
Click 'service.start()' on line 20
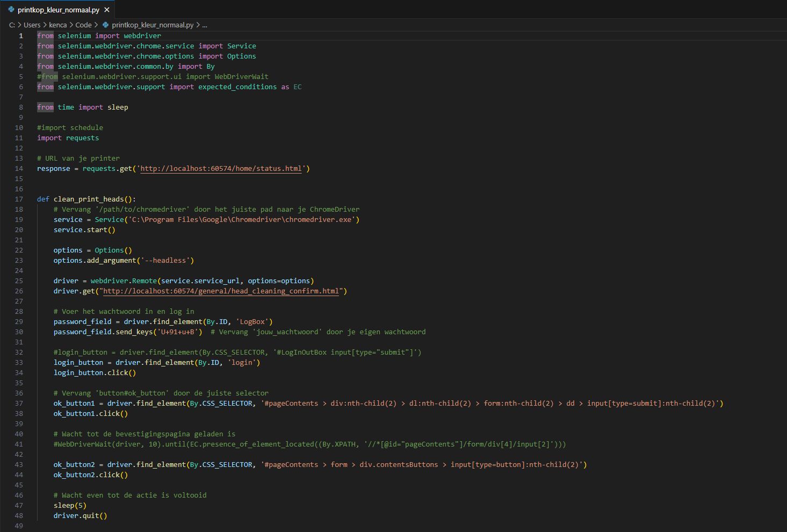tap(84, 230)
